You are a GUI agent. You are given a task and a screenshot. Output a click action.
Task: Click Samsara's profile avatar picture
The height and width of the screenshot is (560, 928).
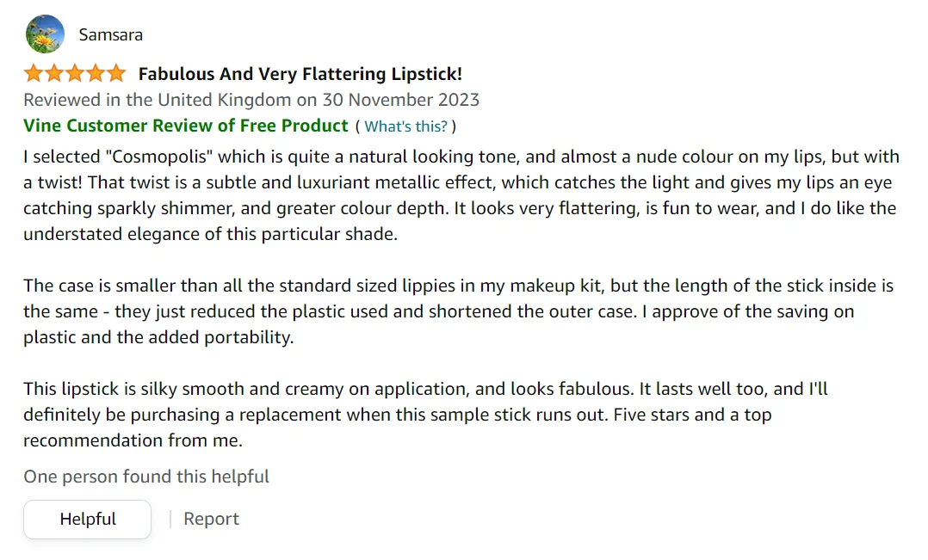(x=46, y=34)
